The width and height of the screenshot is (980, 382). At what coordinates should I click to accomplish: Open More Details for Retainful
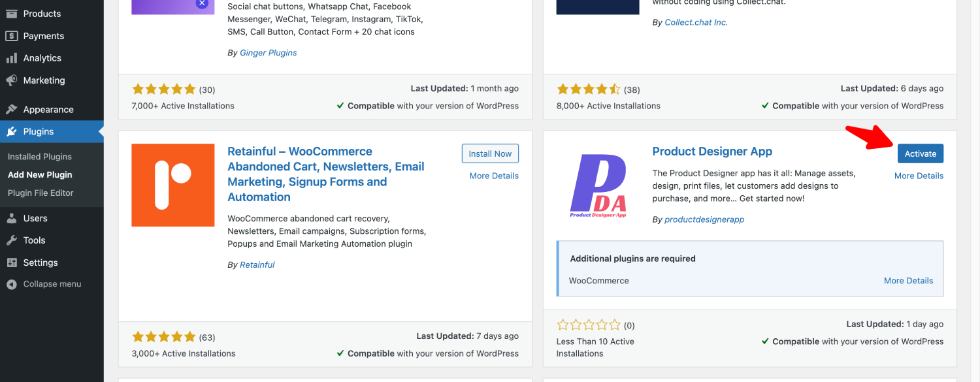(494, 176)
